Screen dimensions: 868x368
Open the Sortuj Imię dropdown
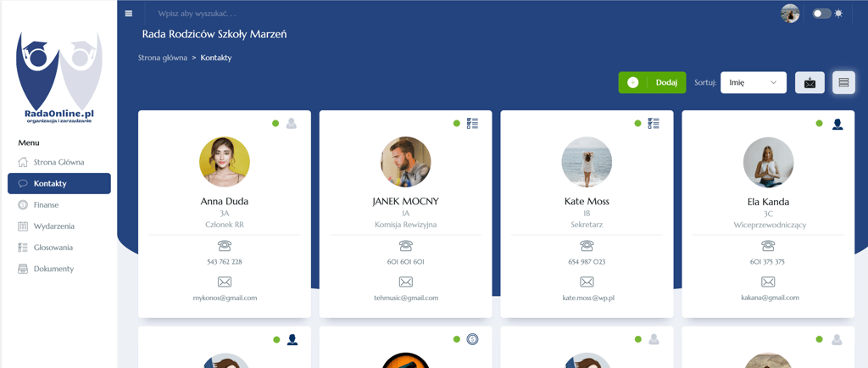click(x=754, y=82)
